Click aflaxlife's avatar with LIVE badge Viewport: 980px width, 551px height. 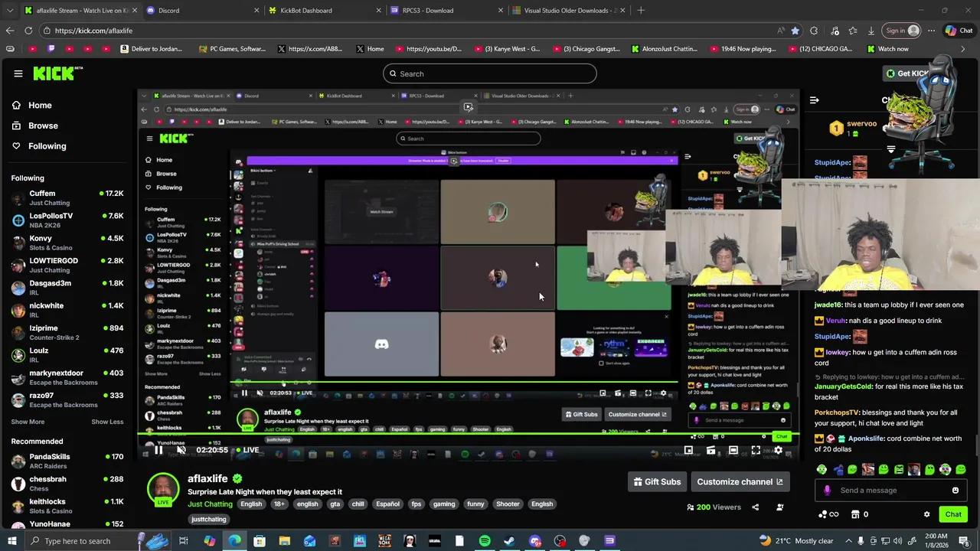(163, 490)
